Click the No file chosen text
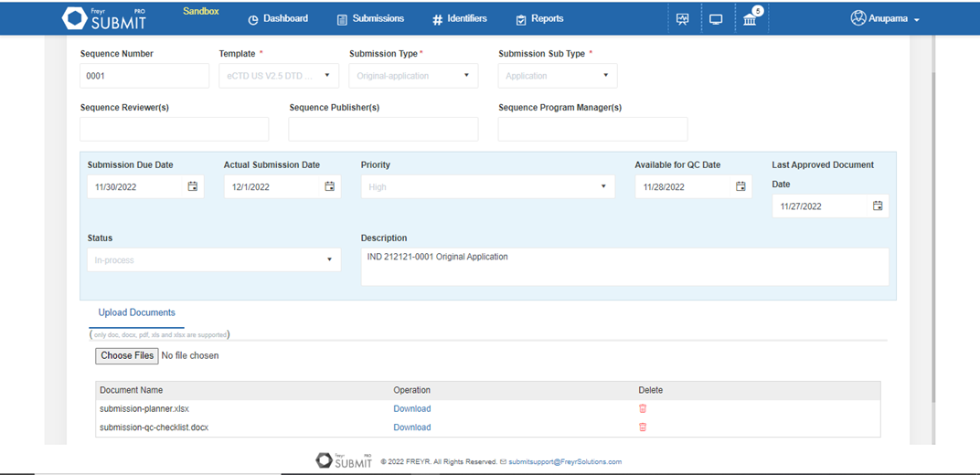 pos(190,355)
